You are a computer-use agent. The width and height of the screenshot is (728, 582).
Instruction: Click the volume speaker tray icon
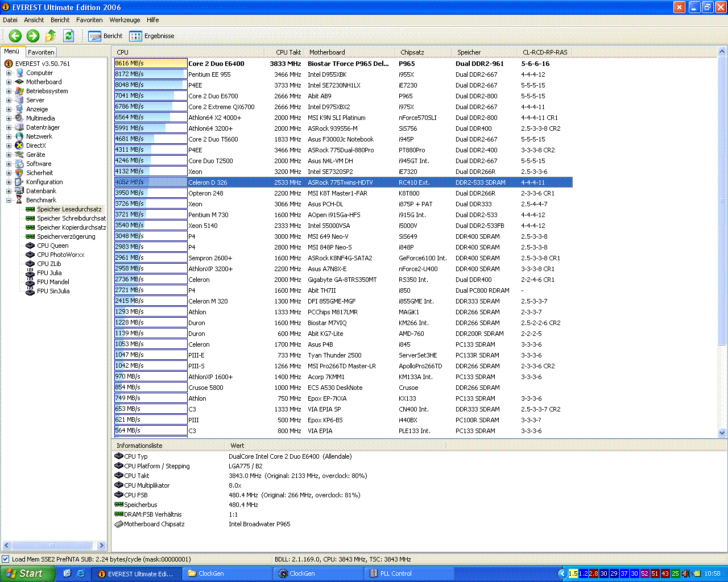(685, 573)
